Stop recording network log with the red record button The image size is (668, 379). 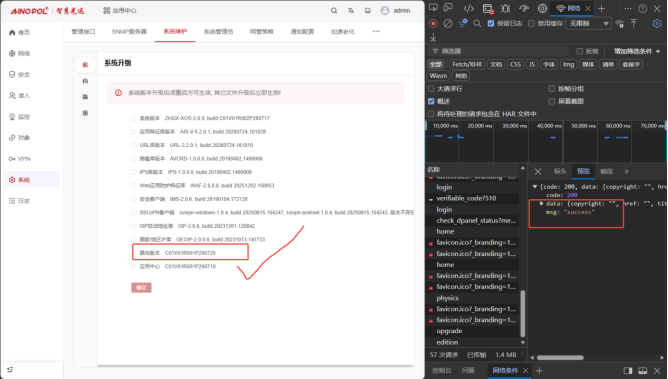pyautogui.click(x=433, y=23)
